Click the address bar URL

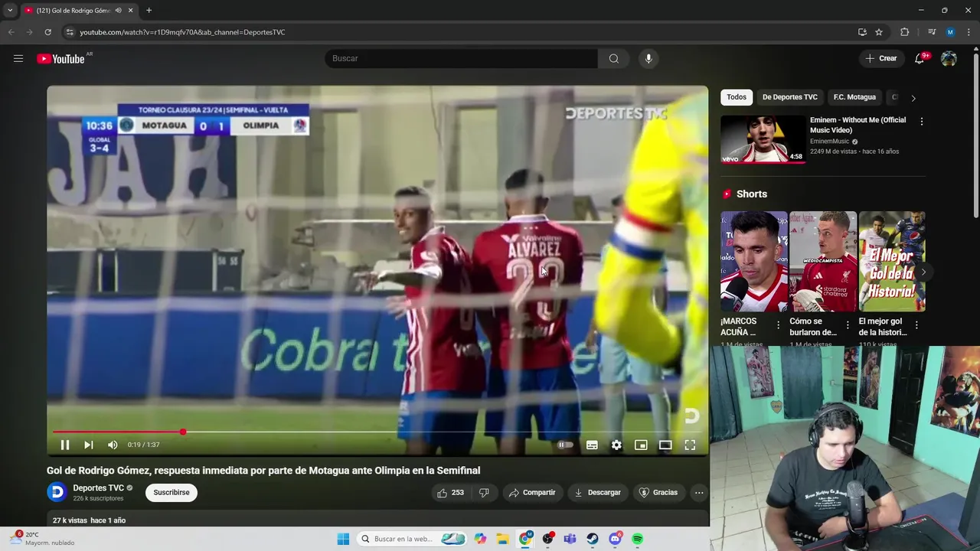[x=182, y=32]
